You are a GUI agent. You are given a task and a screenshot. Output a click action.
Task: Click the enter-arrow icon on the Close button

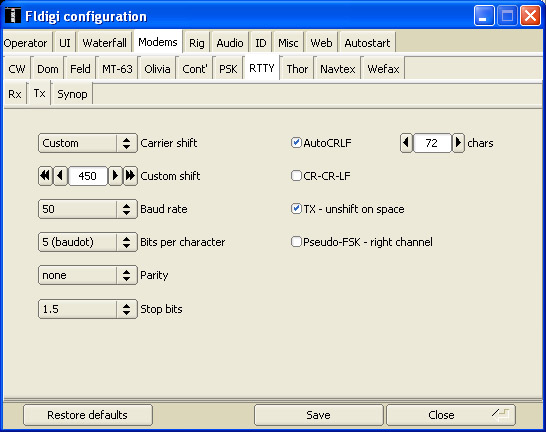pyautogui.click(x=501, y=415)
